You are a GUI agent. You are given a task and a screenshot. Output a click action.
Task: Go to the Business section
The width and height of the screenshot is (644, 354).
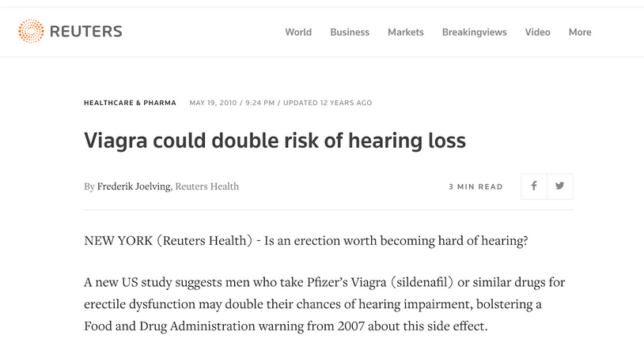coord(350,32)
